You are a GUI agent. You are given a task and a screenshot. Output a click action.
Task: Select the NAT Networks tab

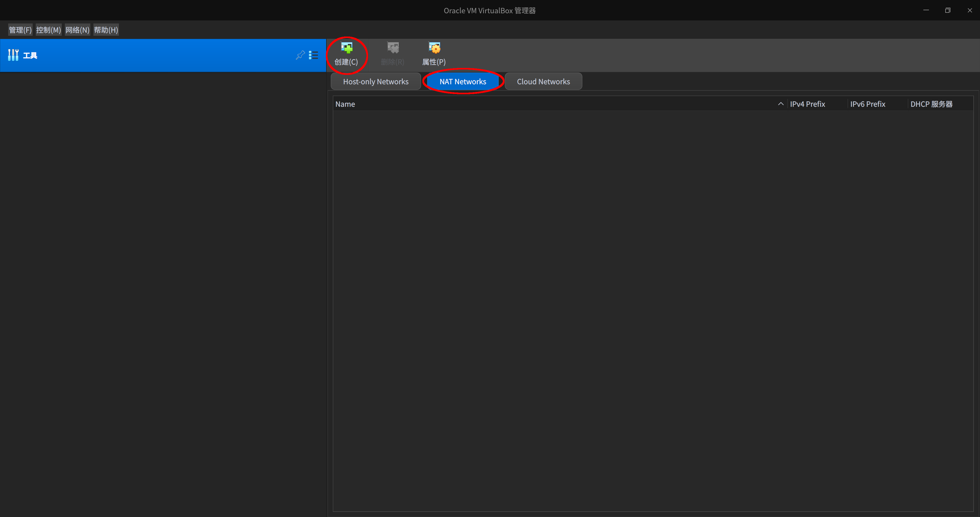click(x=463, y=81)
